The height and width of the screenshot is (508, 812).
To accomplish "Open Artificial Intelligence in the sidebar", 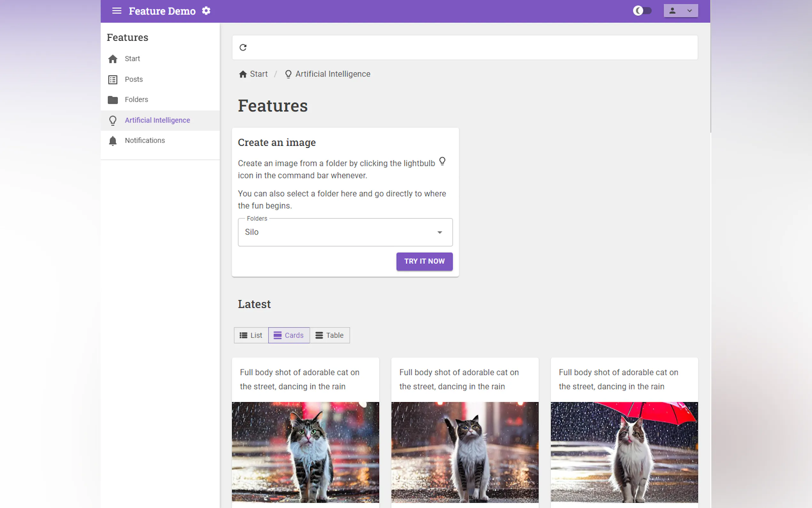I will pos(157,120).
